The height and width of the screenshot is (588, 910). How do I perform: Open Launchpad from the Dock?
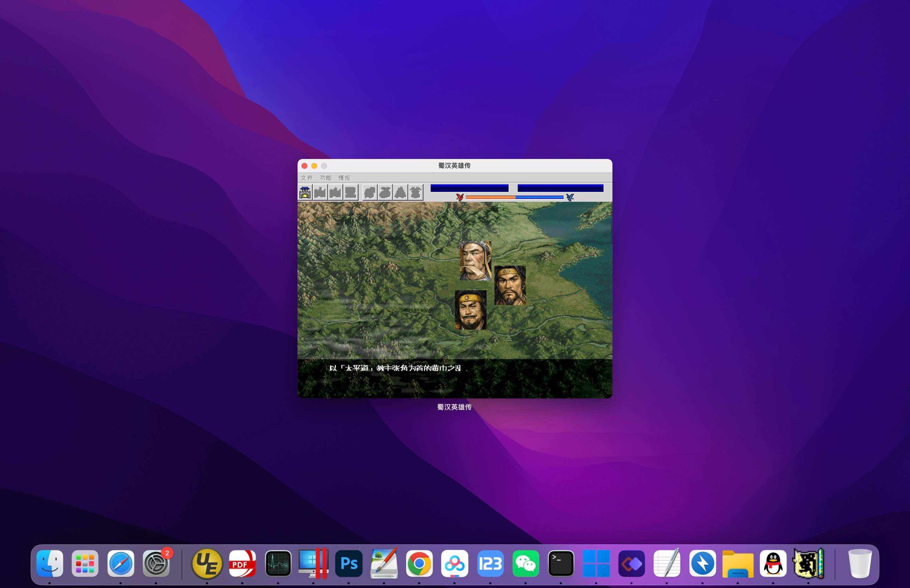pyautogui.click(x=85, y=563)
